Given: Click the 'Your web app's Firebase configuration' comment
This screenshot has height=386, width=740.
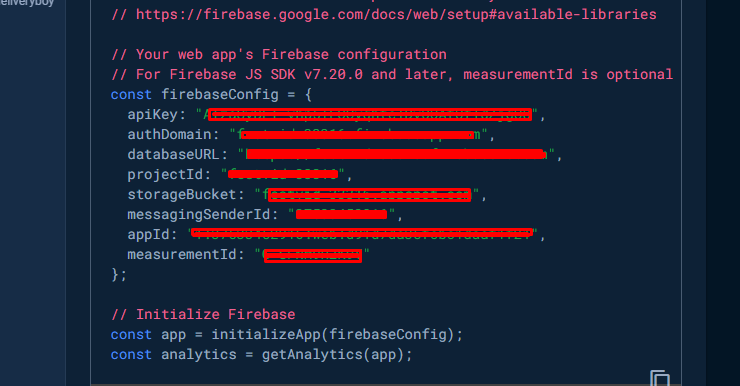Looking at the screenshot, I should pyautogui.click(x=279, y=54).
